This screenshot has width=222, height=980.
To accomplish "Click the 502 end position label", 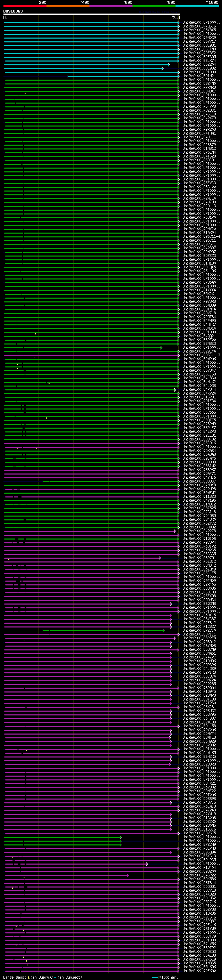I will [x=175, y=17].
